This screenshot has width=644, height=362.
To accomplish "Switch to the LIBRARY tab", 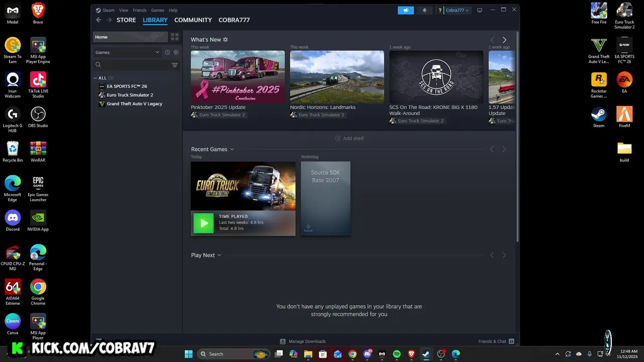I will point(155,20).
